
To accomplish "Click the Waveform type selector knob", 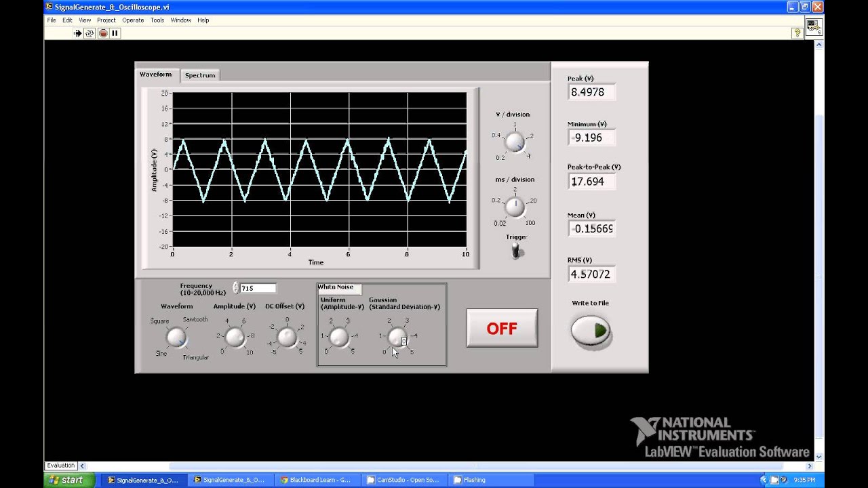I will pyautogui.click(x=176, y=337).
